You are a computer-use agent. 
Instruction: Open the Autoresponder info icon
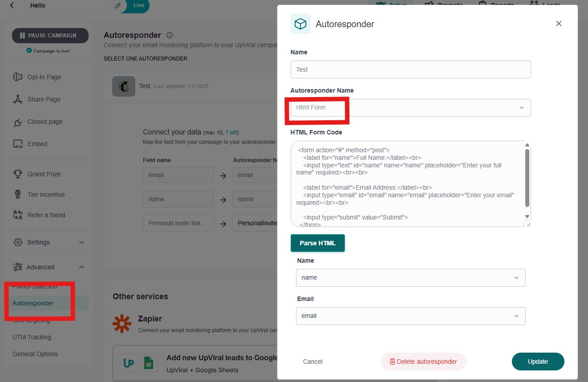170,35
